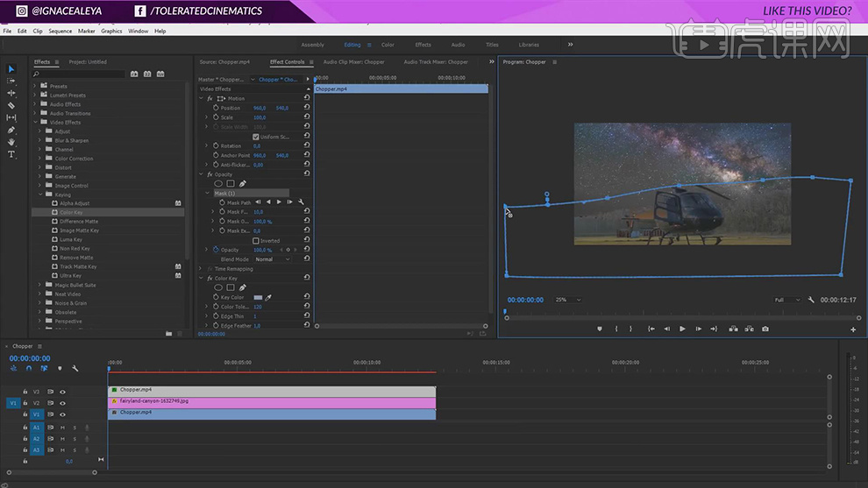Select the Razor tool in the toolbar
Viewport: 868px width, 488px height.
click(11, 105)
